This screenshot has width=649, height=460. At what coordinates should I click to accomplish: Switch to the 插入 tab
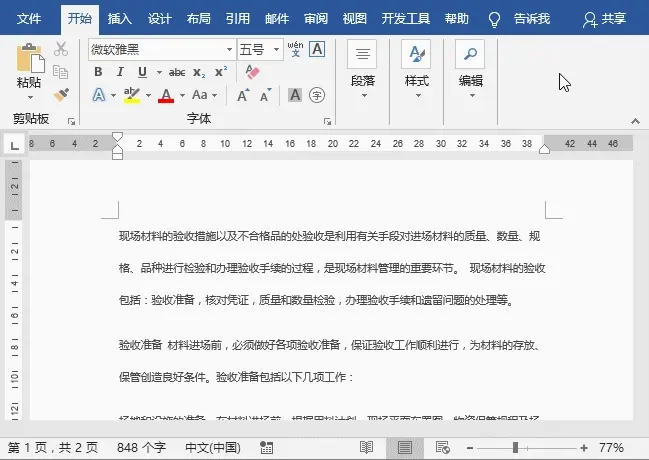point(120,19)
